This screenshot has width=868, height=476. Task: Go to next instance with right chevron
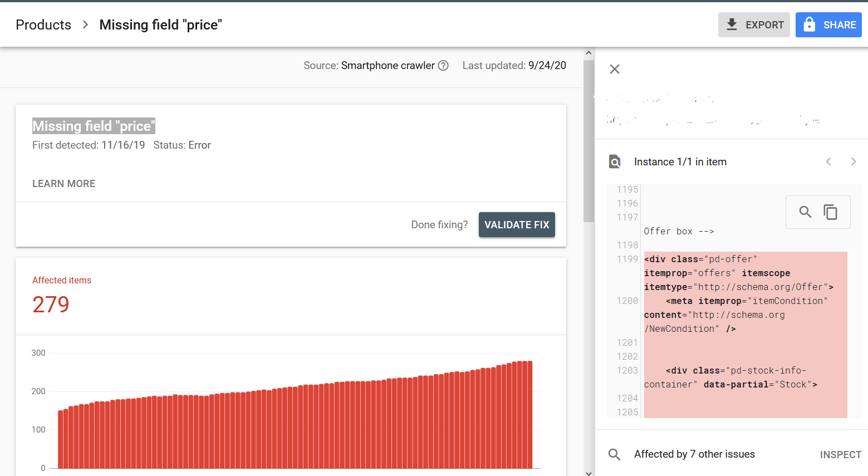click(854, 161)
